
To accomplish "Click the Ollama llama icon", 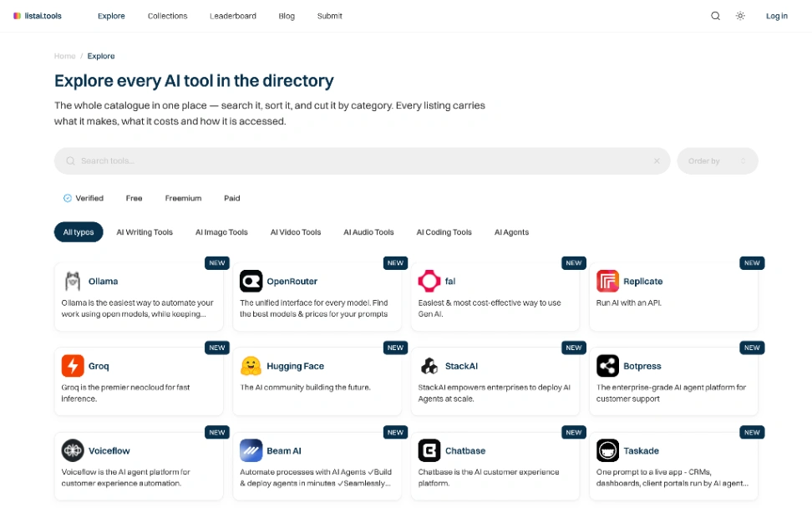I will pyautogui.click(x=73, y=282).
